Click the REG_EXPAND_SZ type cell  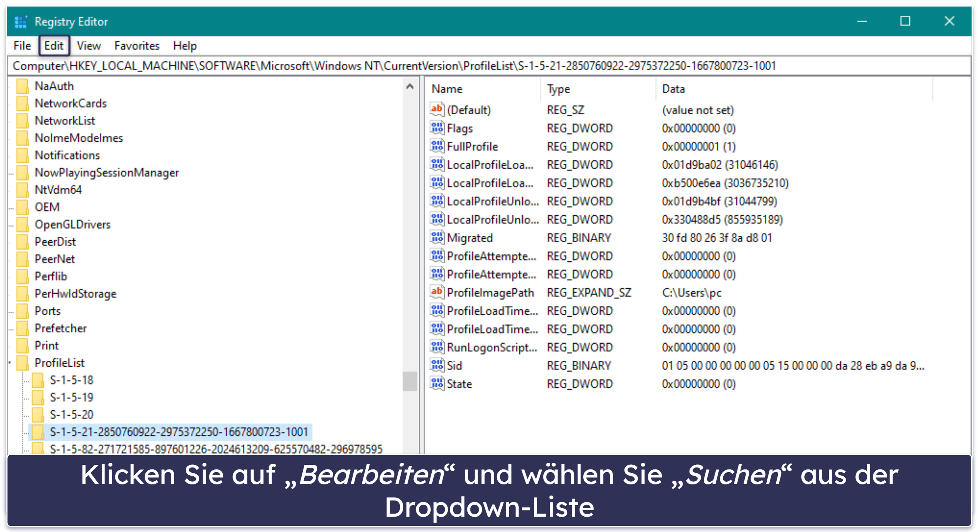coord(589,292)
